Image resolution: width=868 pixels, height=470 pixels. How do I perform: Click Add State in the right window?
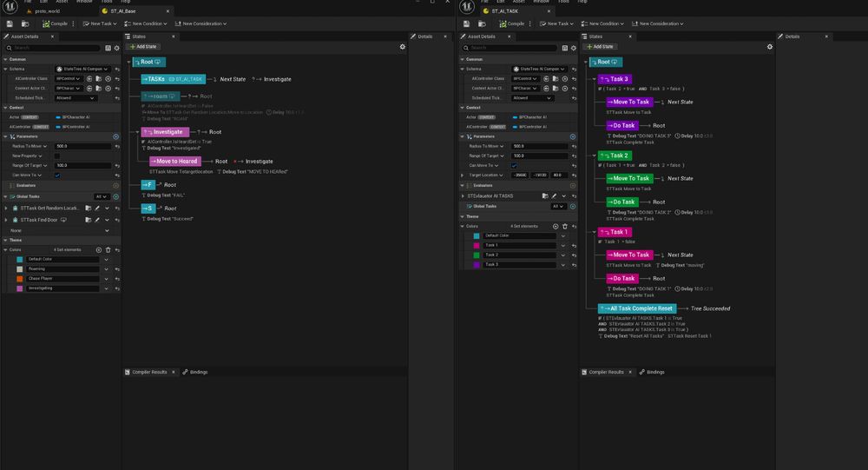point(600,47)
